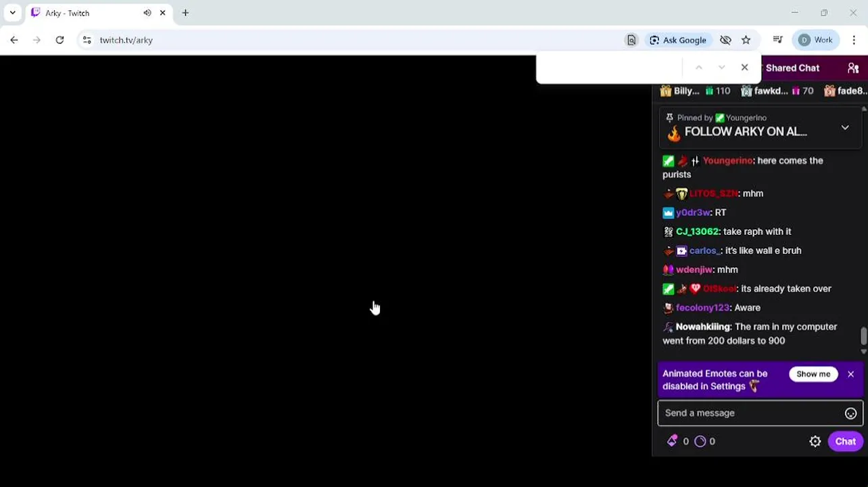
Task: Reload the Twitch page
Action: 59,40
